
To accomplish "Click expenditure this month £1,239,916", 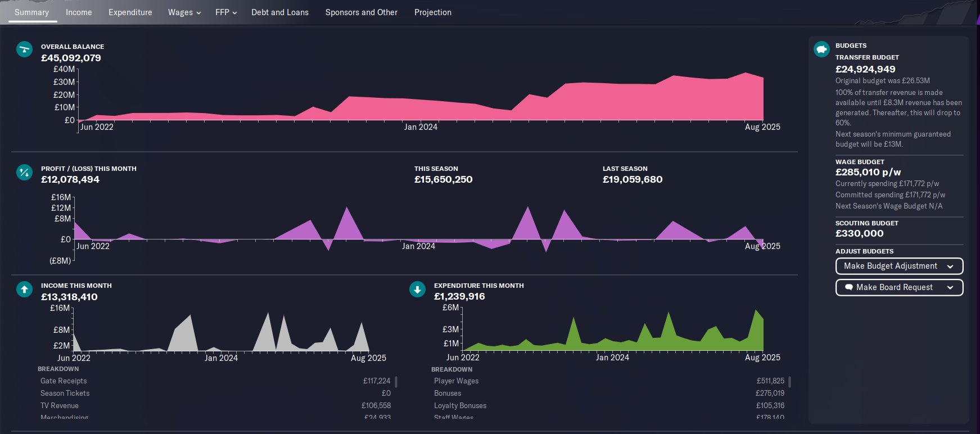I will pos(459,296).
